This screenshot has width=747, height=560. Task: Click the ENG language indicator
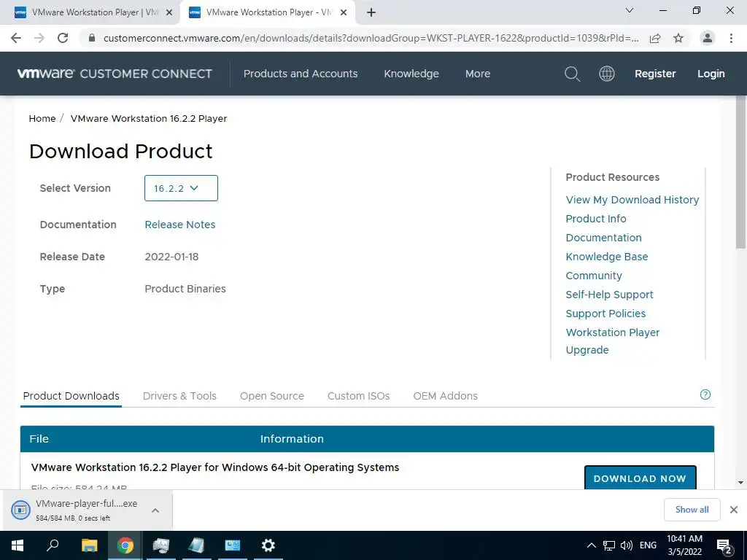648,545
